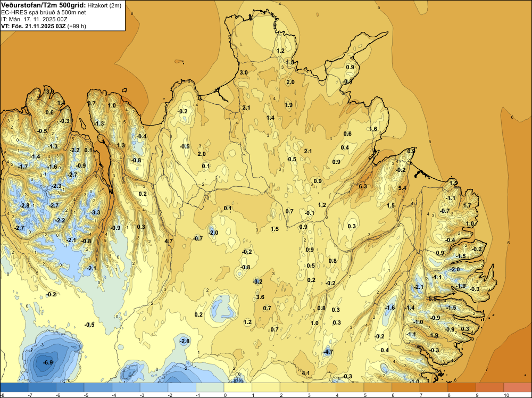The width and height of the screenshot is (532, 398).
Task: Click the positive temperature value 1.3
Action: click(x=121, y=145)
